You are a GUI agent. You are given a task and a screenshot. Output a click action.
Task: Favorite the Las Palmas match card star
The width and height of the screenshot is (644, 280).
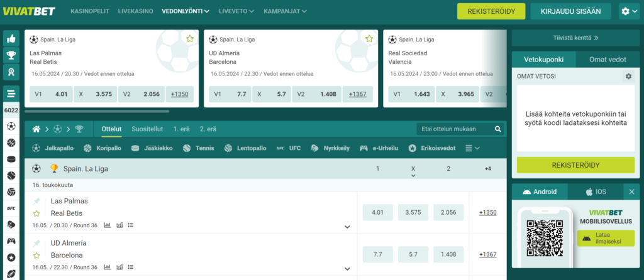tap(190, 38)
